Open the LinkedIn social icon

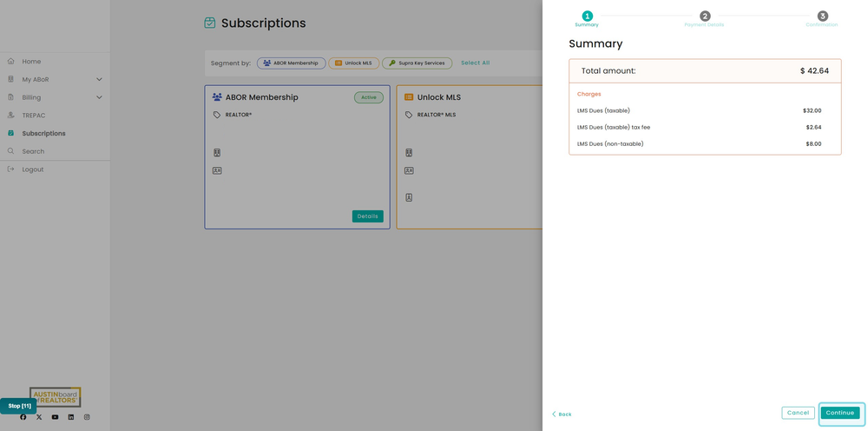click(71, 417)
